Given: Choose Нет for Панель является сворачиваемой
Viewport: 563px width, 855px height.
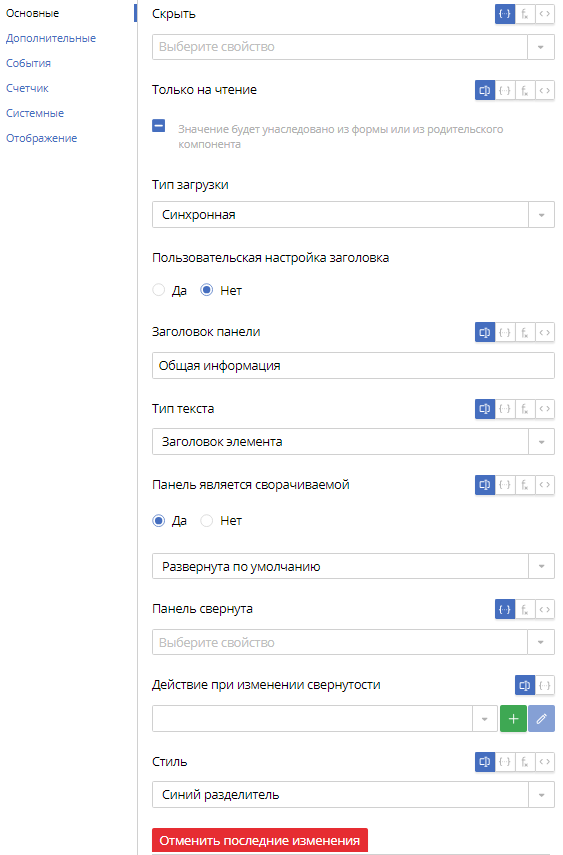Looking at the screenshot, I should pos(206,521).
